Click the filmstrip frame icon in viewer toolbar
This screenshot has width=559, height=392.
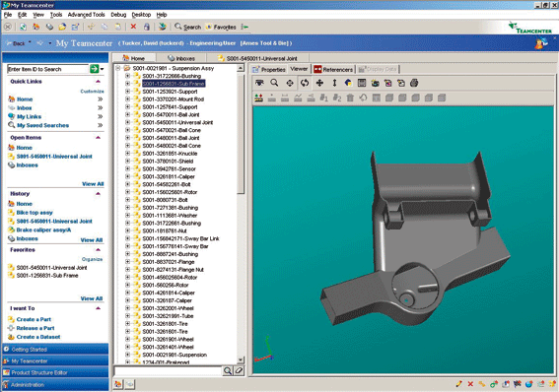(x=362, y=83)
